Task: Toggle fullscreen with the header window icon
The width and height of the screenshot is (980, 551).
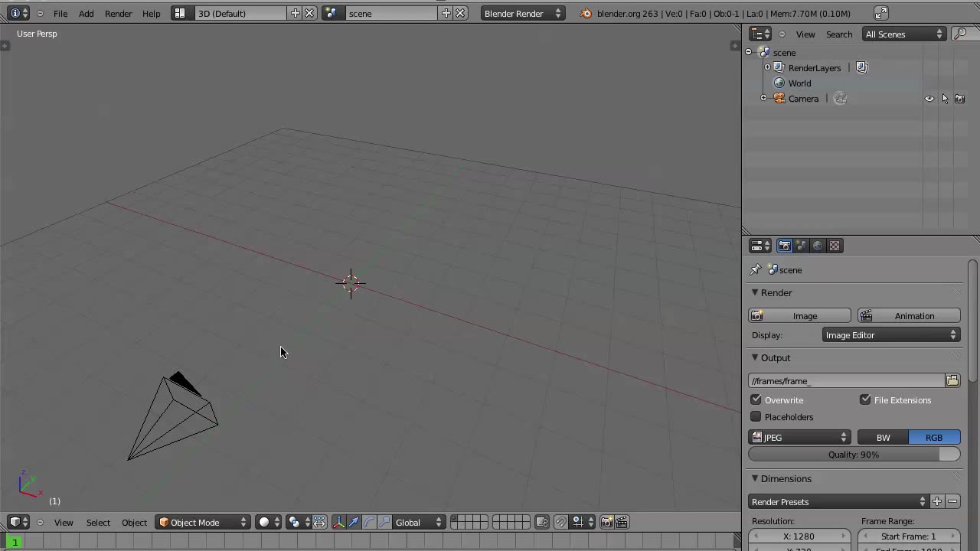Action: click(881, 13)
